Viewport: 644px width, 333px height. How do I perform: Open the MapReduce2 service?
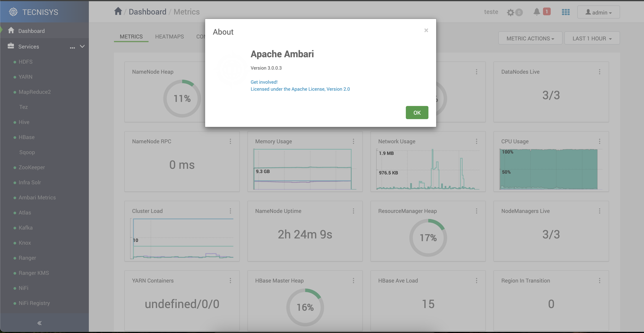[35, 92]
